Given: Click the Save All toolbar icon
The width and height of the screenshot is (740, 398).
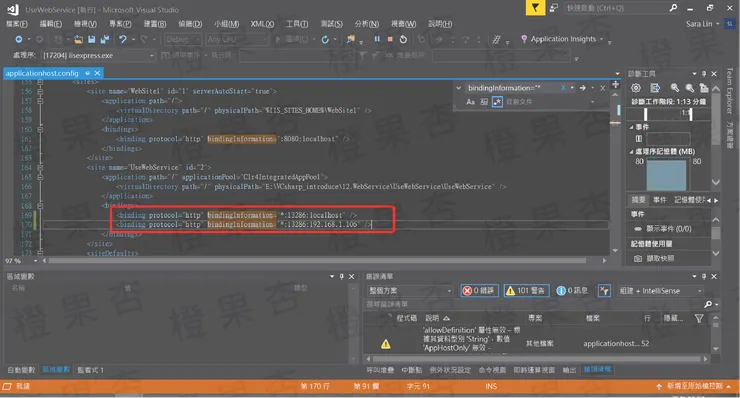Looking at the screenshot, I should tap(105, 39).
